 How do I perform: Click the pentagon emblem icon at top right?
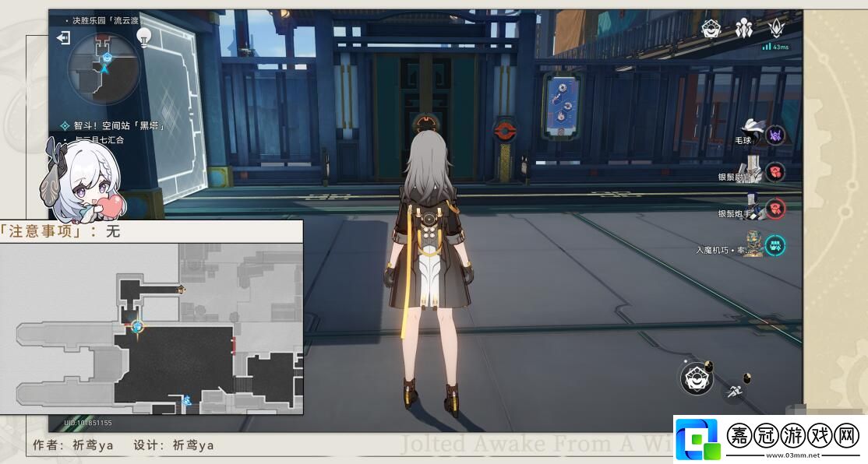point(711,28)
